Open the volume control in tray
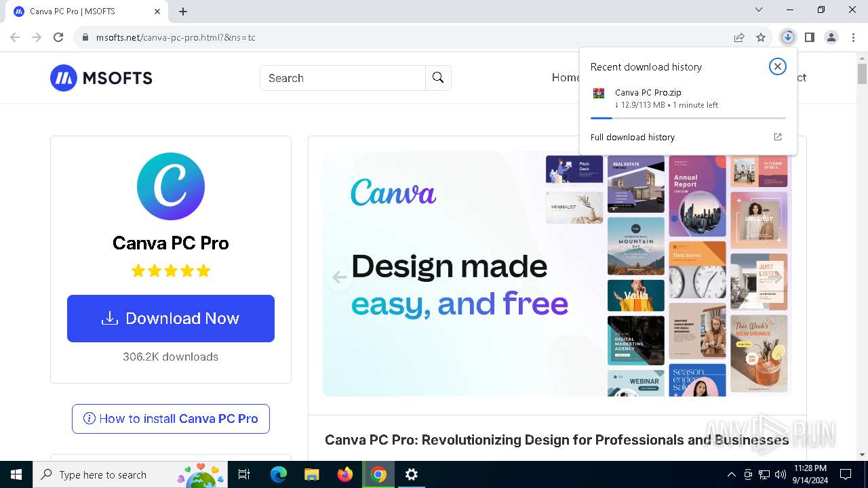This screenshot has width=868, height=488. tap(781, 474)
